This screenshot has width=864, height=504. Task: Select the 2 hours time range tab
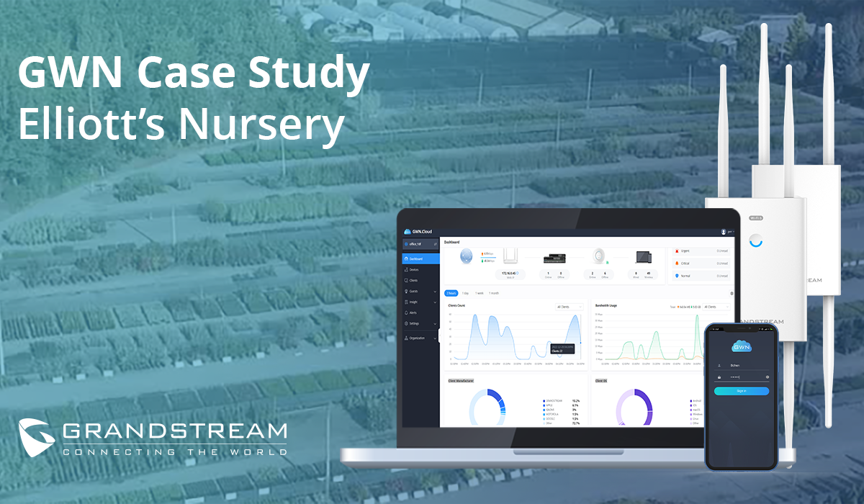[451, 293]
